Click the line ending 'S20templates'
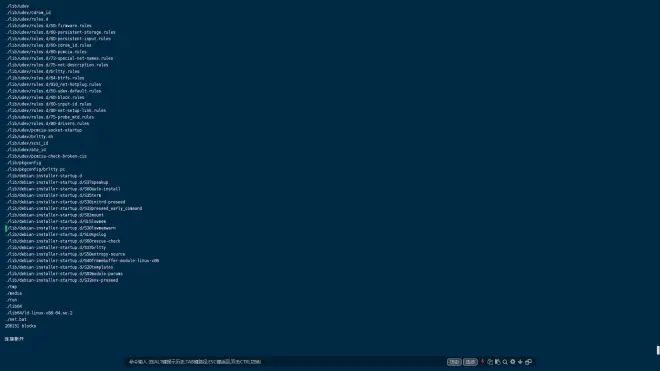The image size is (660, 371). pos(59,267)
